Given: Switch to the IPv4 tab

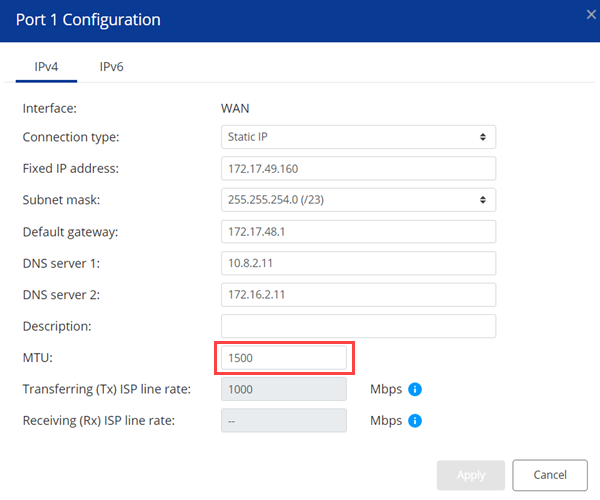Looking at the screenshot, I should coord(48,67).
